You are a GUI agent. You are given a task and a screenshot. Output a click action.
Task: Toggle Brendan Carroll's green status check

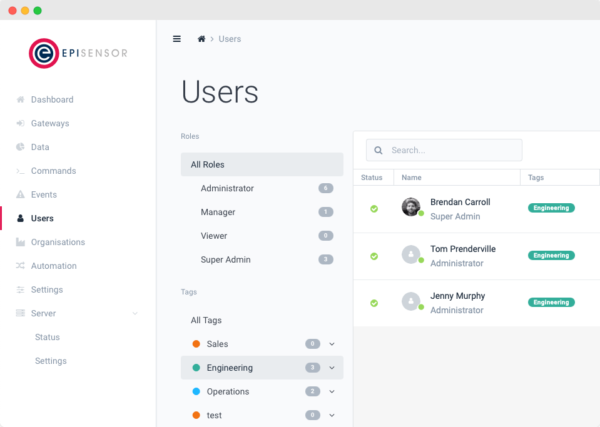(374, 209)
